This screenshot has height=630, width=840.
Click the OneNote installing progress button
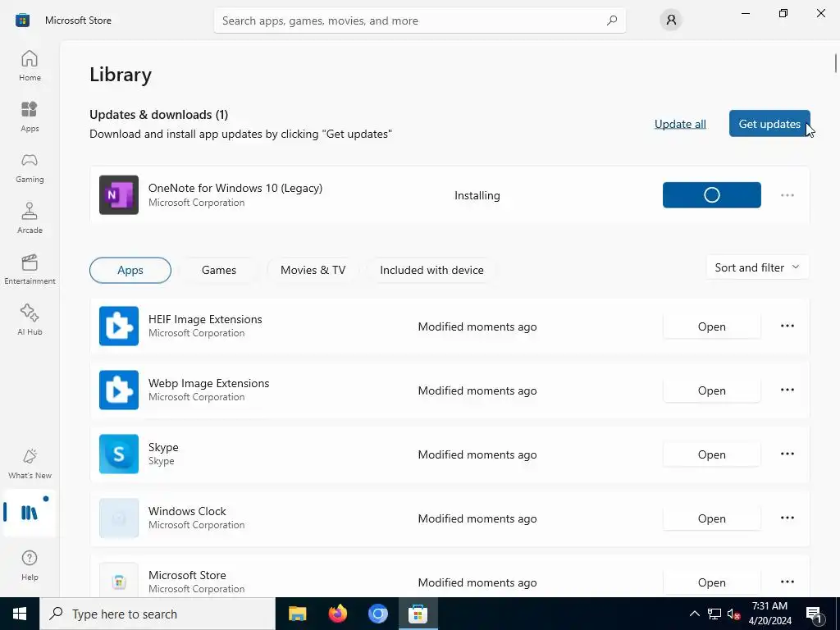711,195
